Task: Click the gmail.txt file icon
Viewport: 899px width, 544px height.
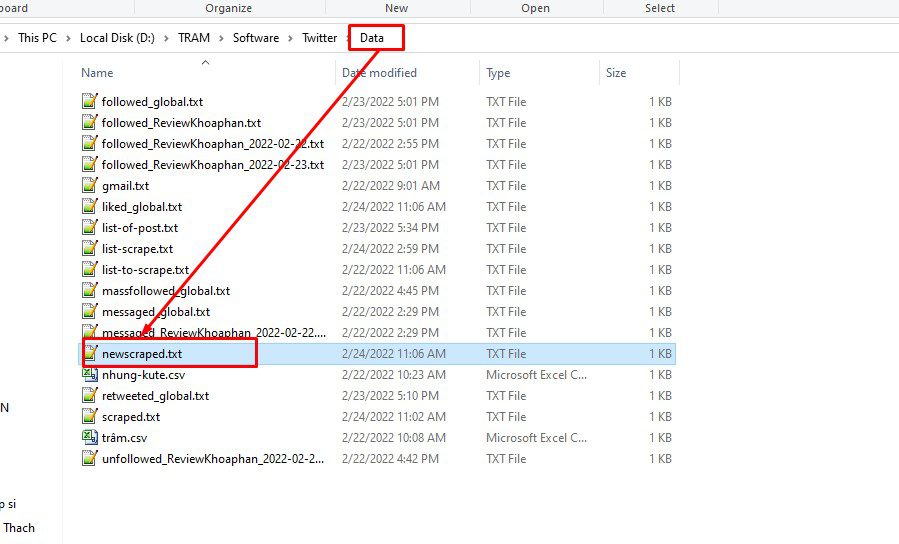Action: (89, 186)
